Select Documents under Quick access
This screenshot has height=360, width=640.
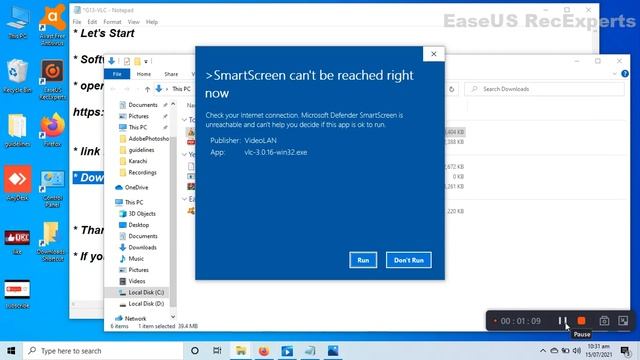pos(142,105)
